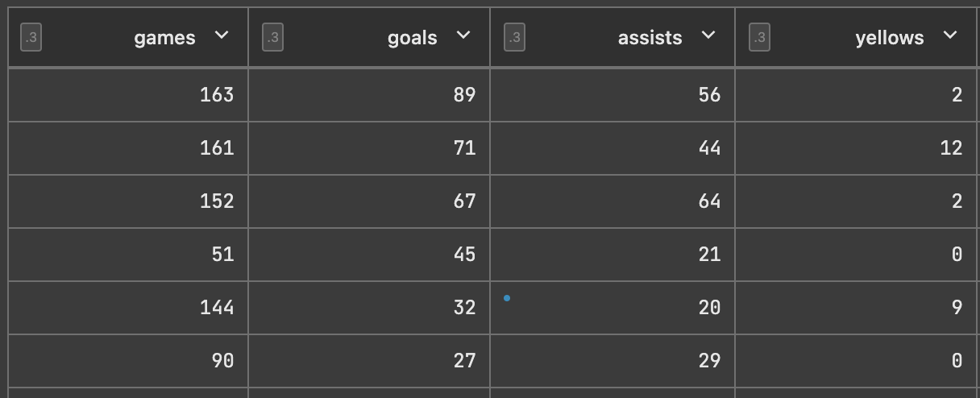Select the assists column header label
This screenshot has width=980, height=398.
pyautogui.click(x=650, y=38)
